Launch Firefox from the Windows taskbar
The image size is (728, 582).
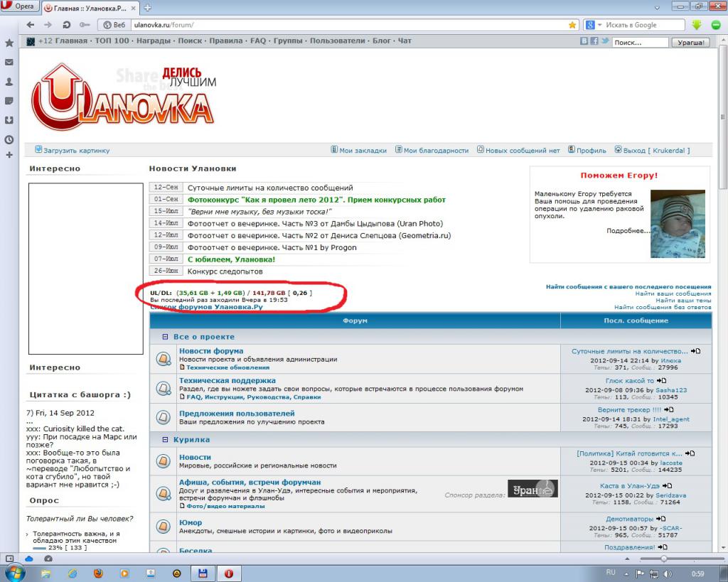(x=98, y=573)
